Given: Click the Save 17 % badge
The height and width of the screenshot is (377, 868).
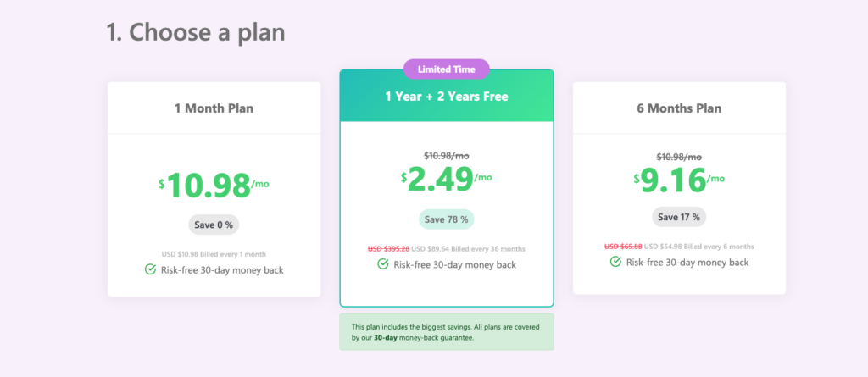Looking at the screenshot, I should 679,217.
